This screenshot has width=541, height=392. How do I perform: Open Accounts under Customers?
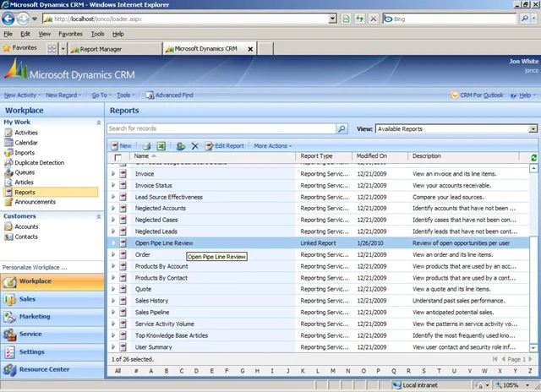coord(26,226)
